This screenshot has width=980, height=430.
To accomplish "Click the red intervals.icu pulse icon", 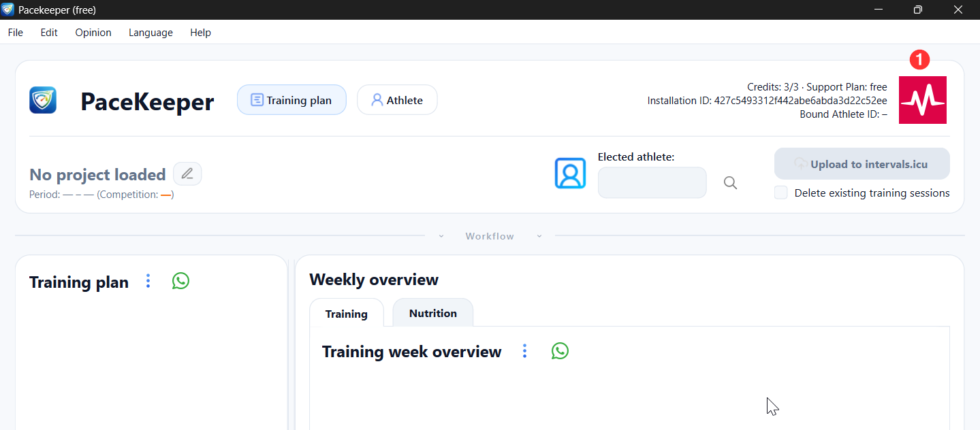I will tap(922, 100).
